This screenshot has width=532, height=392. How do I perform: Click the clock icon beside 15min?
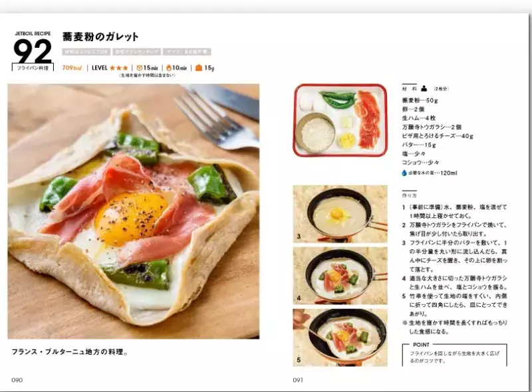pyautogui.click(x=139, y=68)
